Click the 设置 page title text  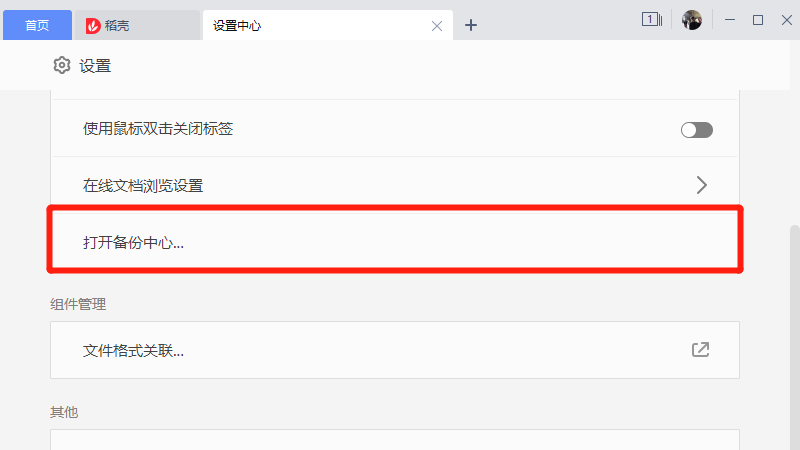coord(95,66)
